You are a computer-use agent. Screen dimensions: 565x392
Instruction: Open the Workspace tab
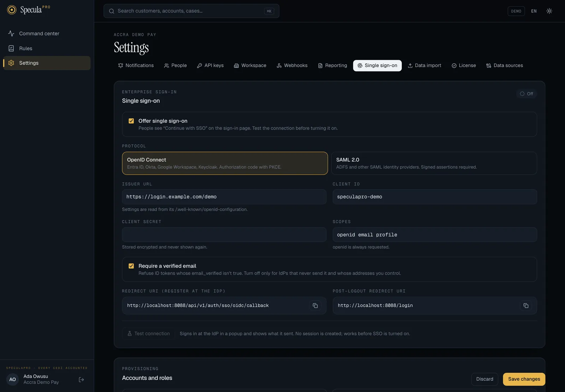tap(250, 66)
